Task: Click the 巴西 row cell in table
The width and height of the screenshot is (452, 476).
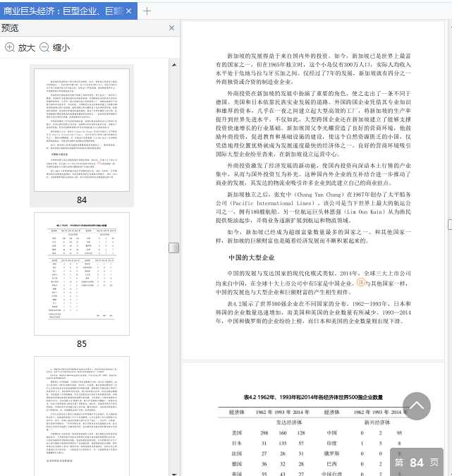Action: pyautogui.click(x=332, y=464)
